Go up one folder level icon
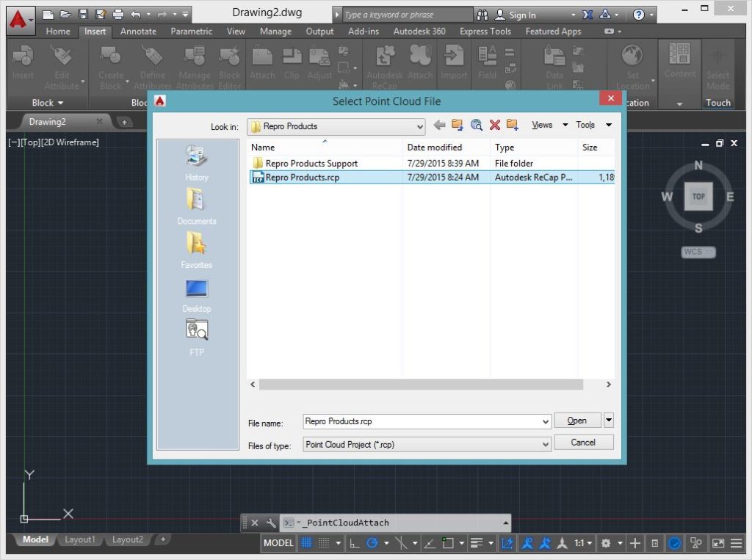The image size is (752, 560). [x=458, y=125]
